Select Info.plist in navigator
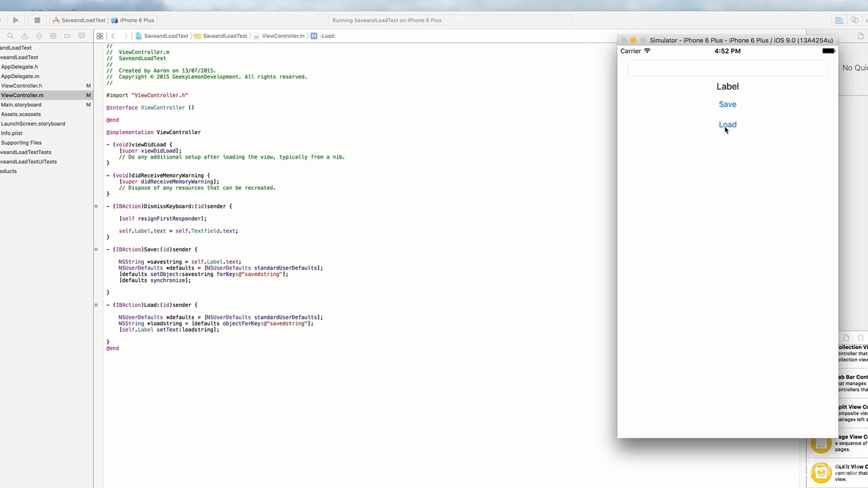 [x=12, y=134]
